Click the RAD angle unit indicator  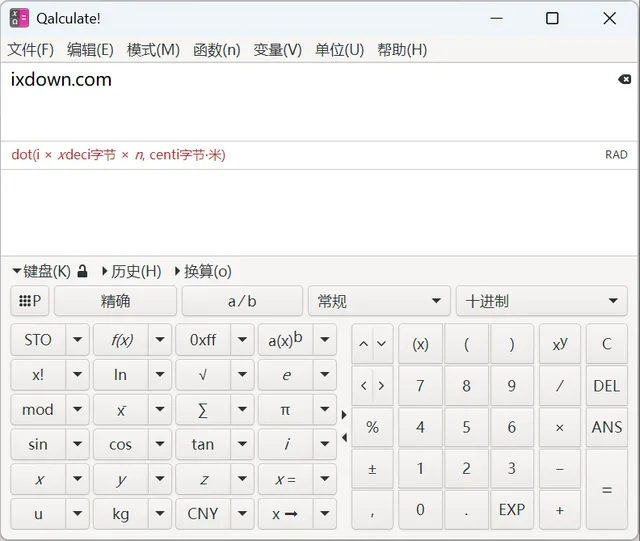pos(616,155)
